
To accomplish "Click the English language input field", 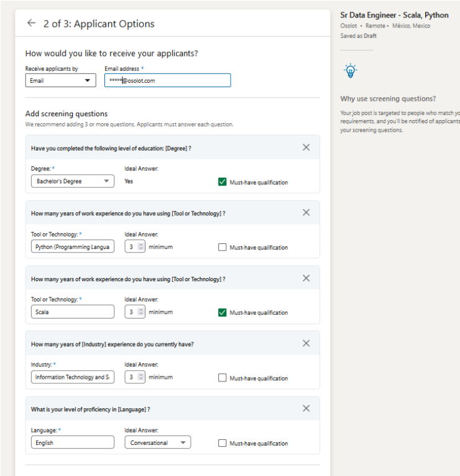I will point(73,443).
